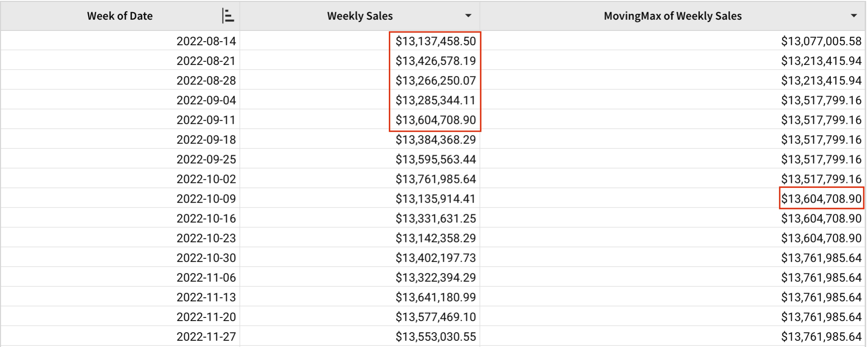Click the Weekly Sales cell $13,137,458.50

pos(435,41)
